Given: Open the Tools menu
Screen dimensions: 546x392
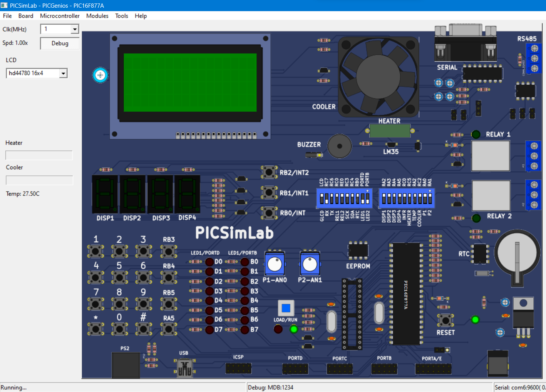Looking at the screenshot, I should pyautogui.click(x=122, y=16).
